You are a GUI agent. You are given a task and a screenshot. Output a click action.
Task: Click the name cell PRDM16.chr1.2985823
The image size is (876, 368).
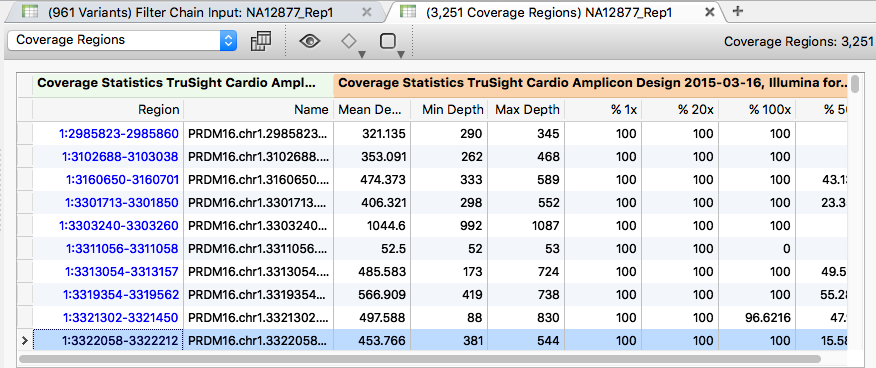point(259,133)
